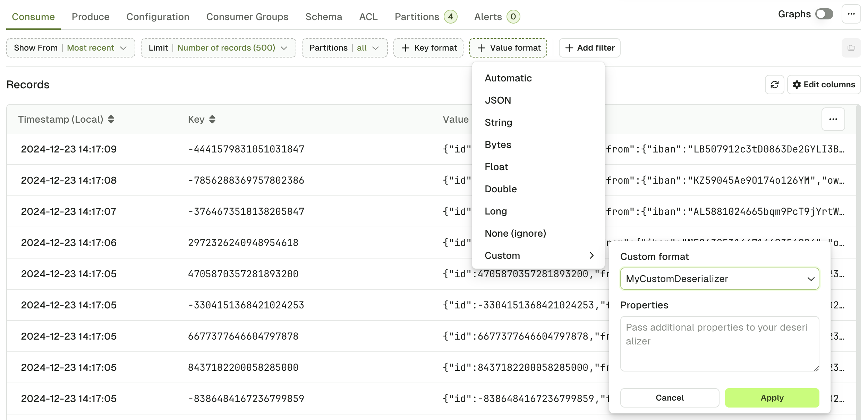Open the Schema tab
The width and height of the screenshot is (868, 420).
point(324,17)
